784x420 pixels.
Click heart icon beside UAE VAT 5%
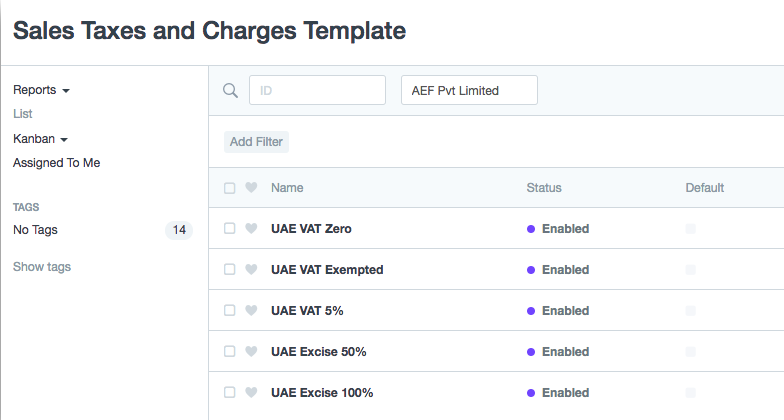pyautogui.click(x=251, y=310)
